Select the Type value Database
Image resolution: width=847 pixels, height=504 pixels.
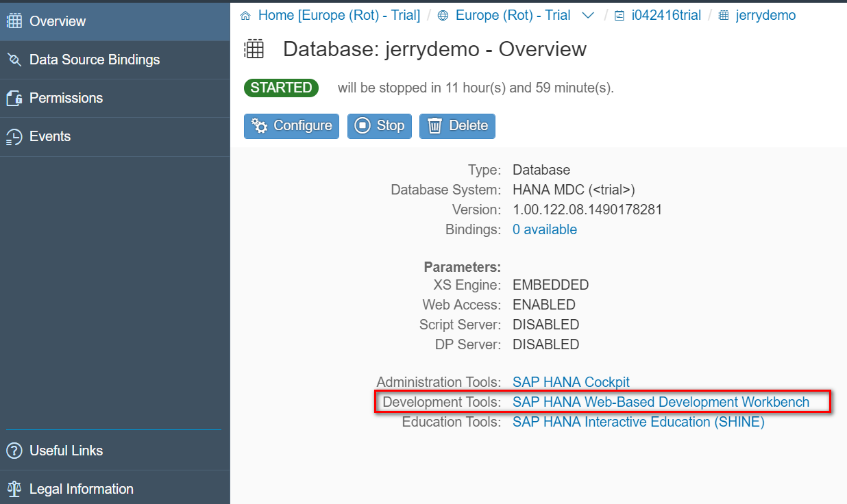(541, 170)
